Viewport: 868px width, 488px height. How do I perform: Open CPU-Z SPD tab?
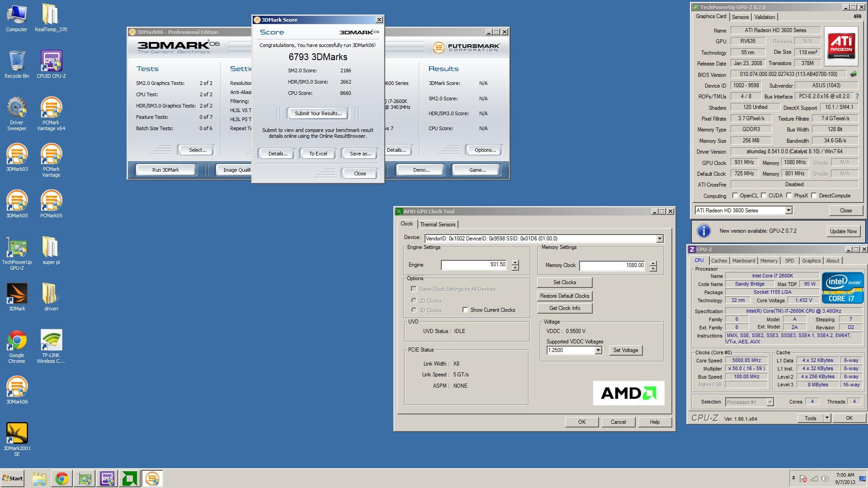coord(789,261)
